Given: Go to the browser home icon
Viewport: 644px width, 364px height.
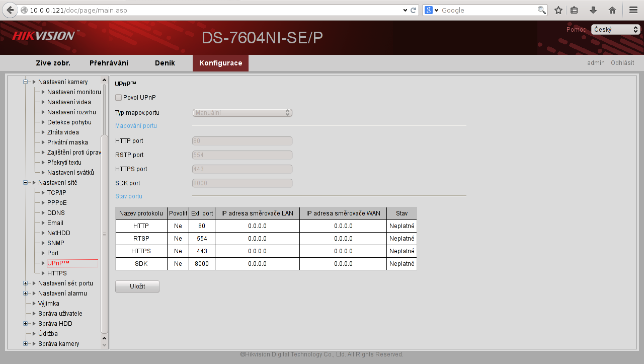Looking at the screenshot, I should (x=612, y=10).
